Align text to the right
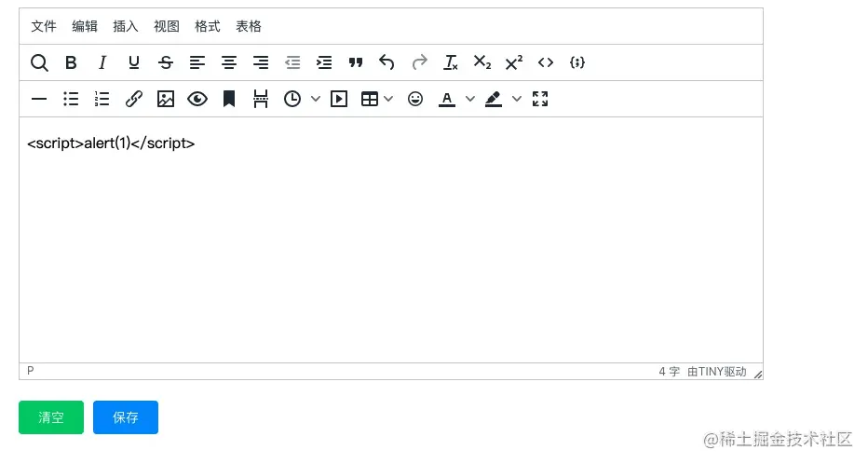868x464 pixels. pyautogui.click(x=260, y=62)
